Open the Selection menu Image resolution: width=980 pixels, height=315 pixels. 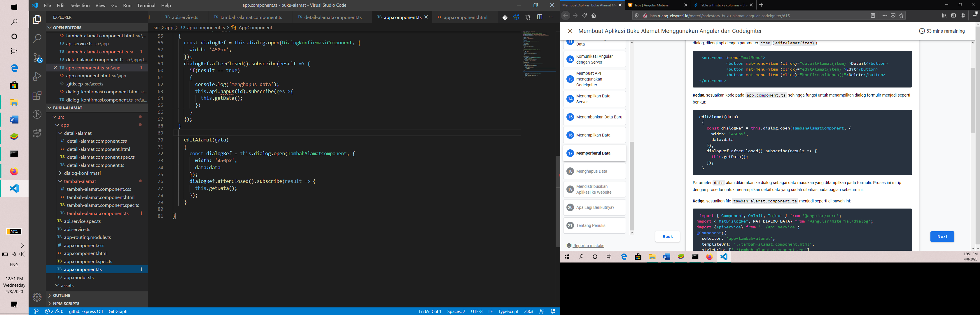(80, 5)
